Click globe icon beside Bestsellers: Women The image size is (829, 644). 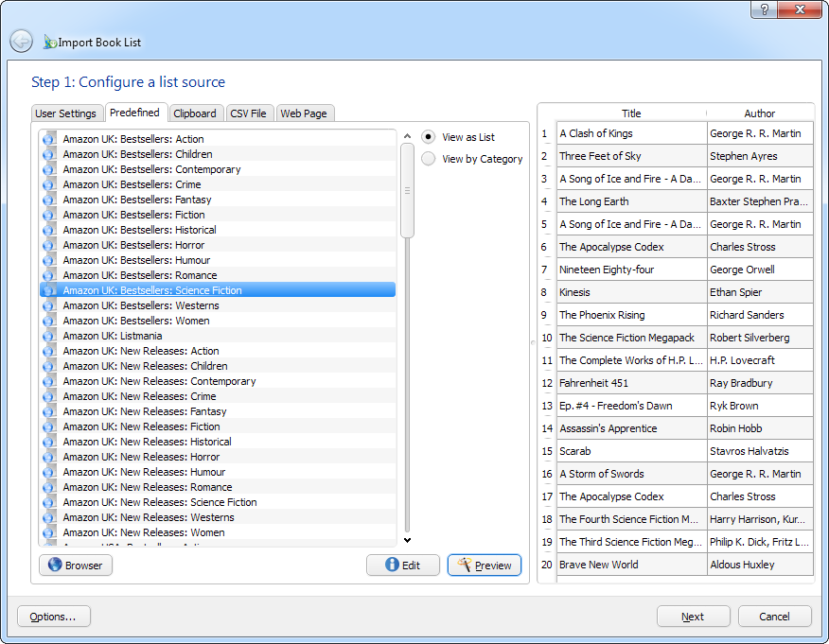(x=49, y=321)
